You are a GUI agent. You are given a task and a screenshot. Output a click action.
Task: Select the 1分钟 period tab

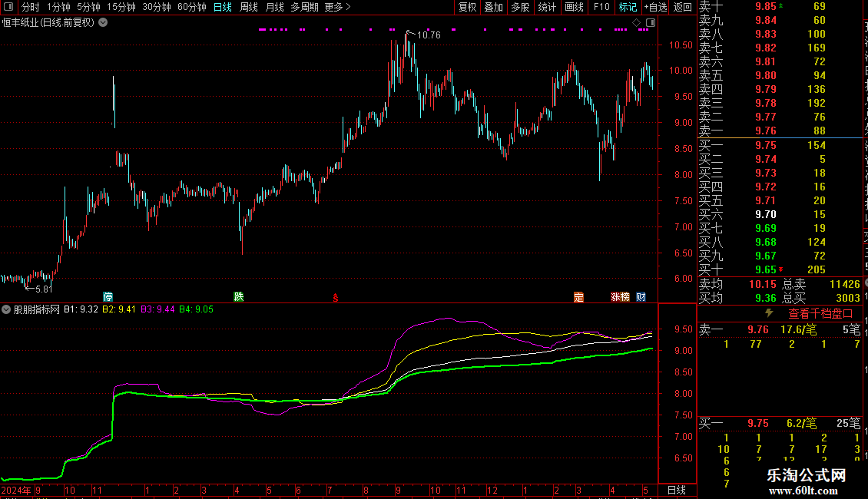(x=58, y=7)
